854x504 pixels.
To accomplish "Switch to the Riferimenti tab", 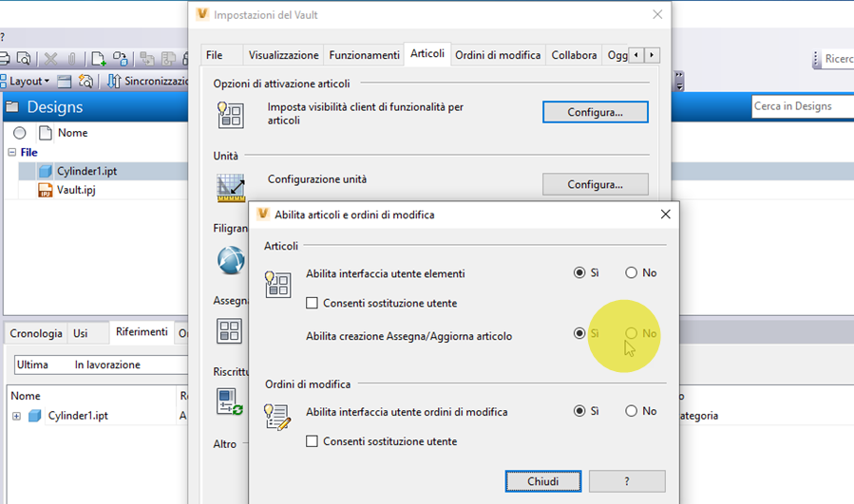I will [x=142, y=331].
